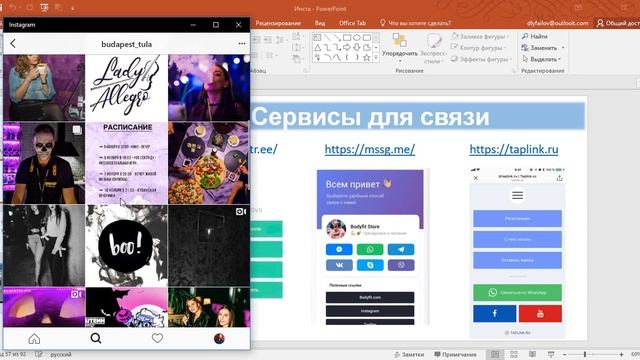Switch to Slide Sorter view
Image resolution: width=640 pixels, height=360 pixels.
514,354
